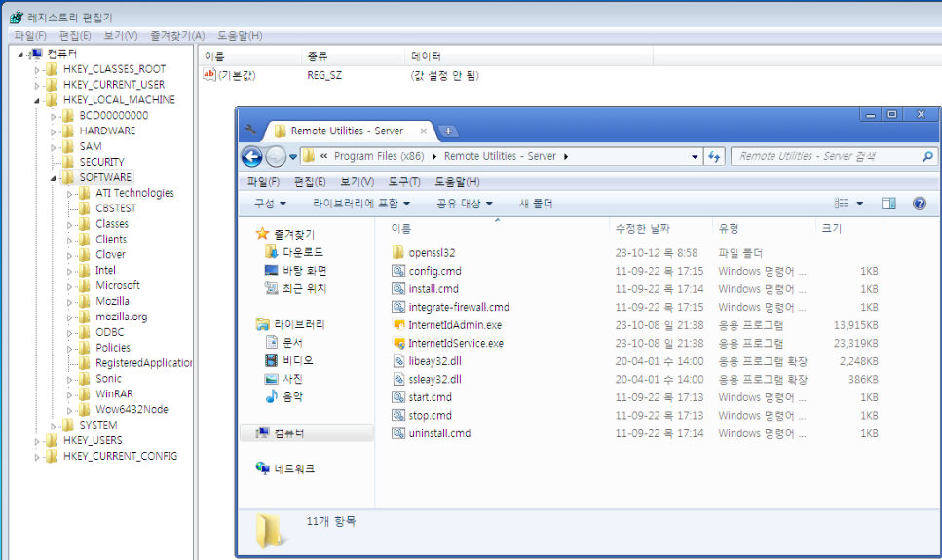Toggle the preview pane icon
This screenshot has height=560, width=942.
887,204
